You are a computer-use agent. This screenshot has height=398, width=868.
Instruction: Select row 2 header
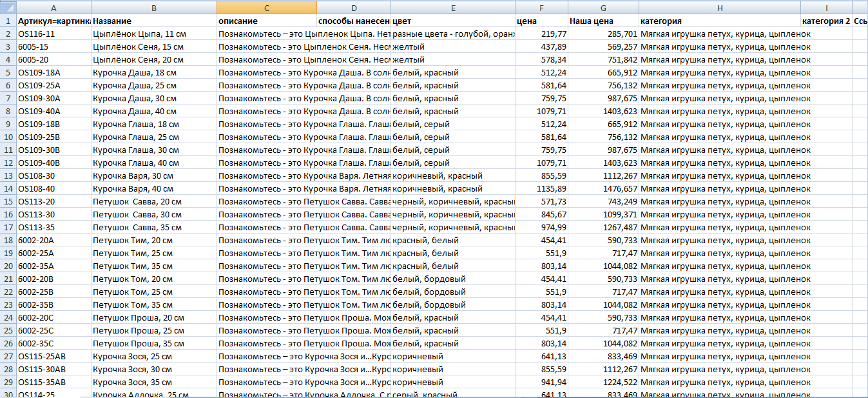coord(8,34)
